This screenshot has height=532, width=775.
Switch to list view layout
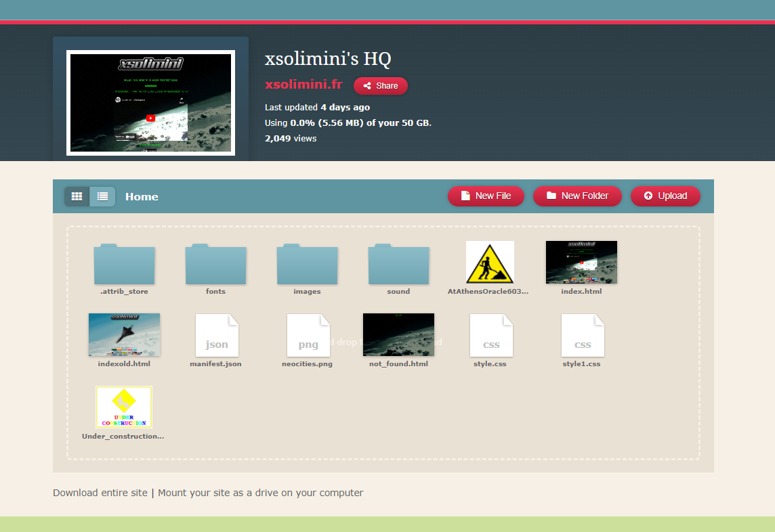pos(102,196)
